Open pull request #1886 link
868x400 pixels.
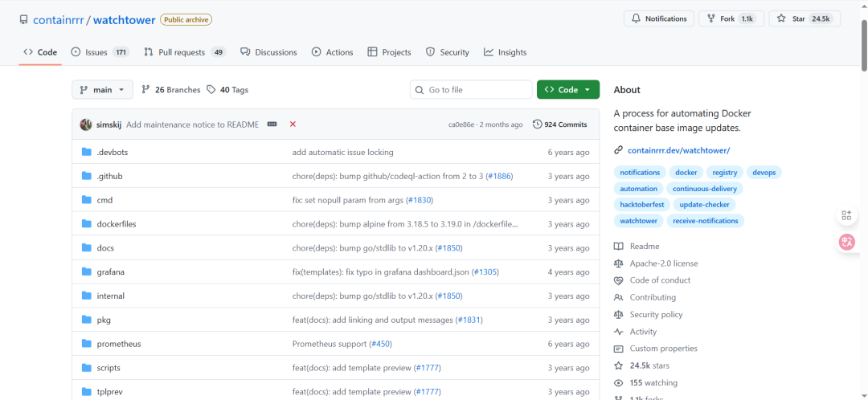tap(499, 176)
